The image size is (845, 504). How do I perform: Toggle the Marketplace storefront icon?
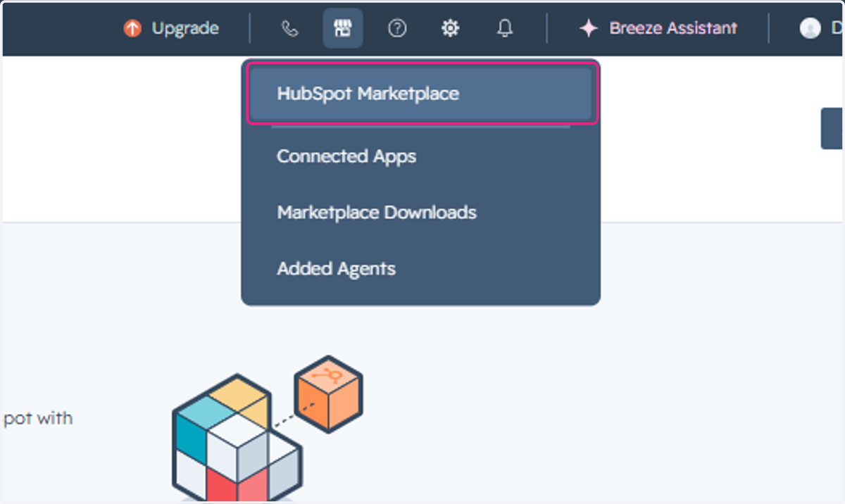pos(343,28)
